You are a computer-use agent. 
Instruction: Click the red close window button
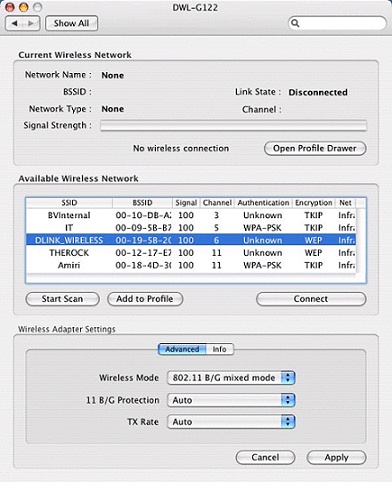coord(10,7)
